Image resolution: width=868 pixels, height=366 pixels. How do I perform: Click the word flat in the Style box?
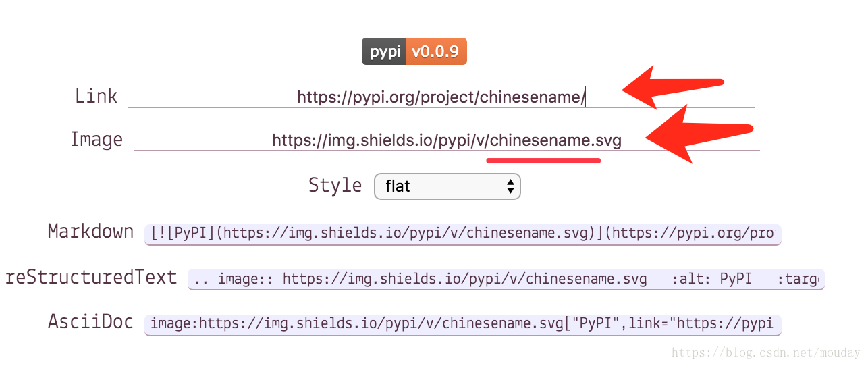pyautogui.click(x=398, y=186)
